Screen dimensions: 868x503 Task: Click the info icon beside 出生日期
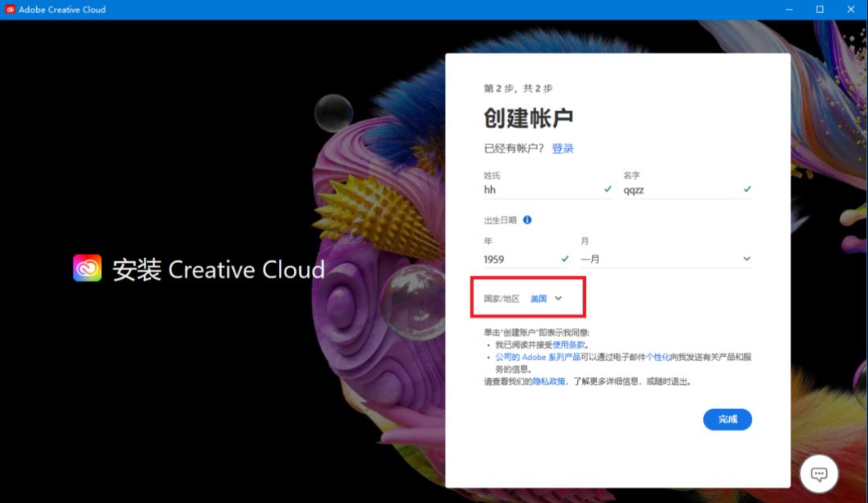coord(527,219)
